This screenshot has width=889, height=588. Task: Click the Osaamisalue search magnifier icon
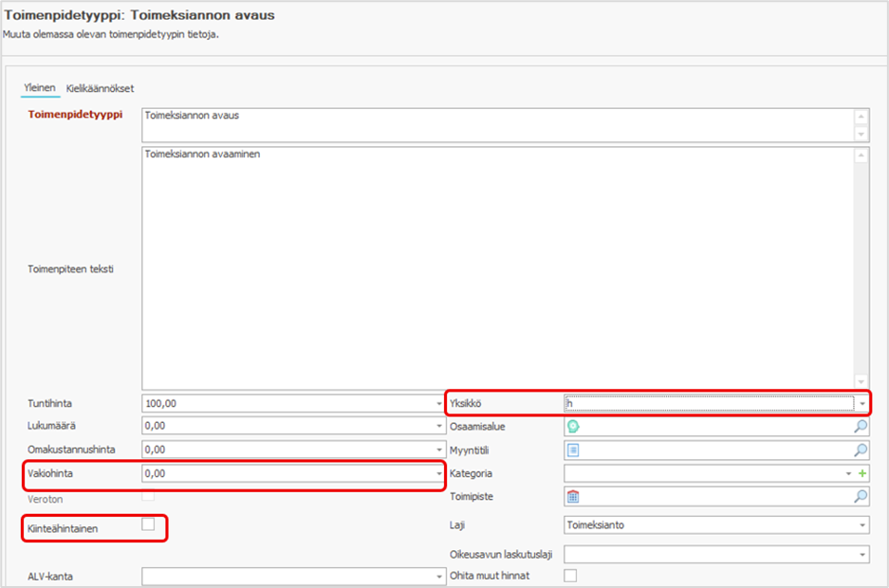(861, 427)
